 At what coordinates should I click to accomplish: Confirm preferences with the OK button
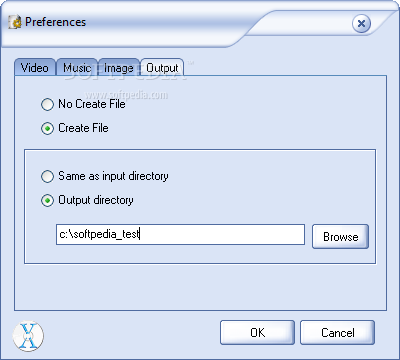257,332
